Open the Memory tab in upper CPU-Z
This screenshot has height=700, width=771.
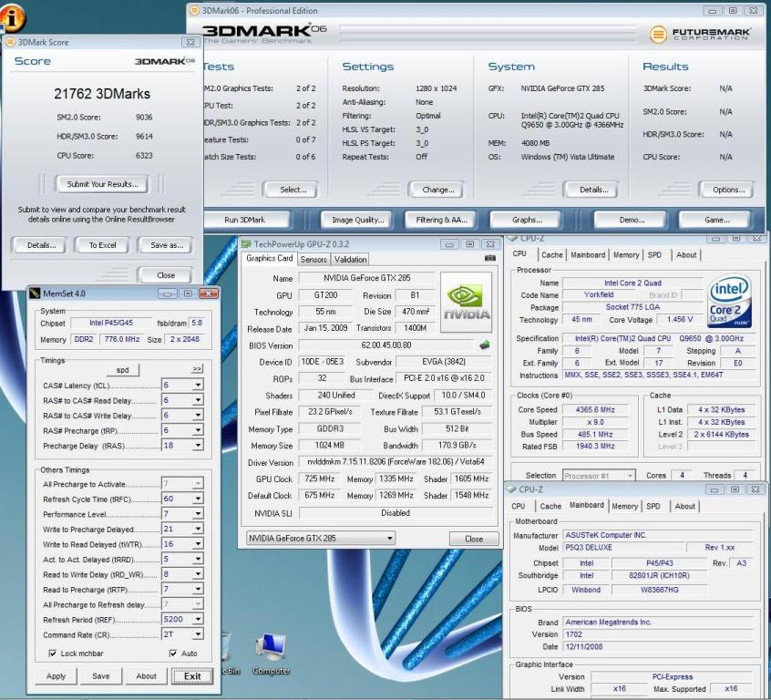point(626,255)
